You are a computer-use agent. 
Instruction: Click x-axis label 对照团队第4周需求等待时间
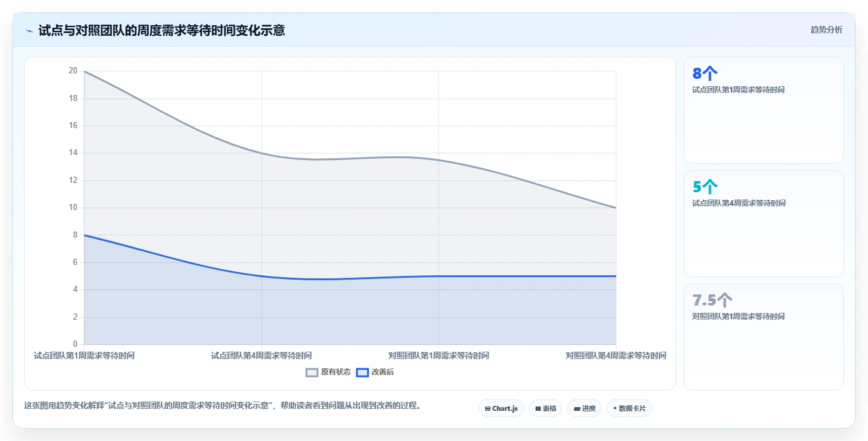pyautogui.click(x=616, y=355)
